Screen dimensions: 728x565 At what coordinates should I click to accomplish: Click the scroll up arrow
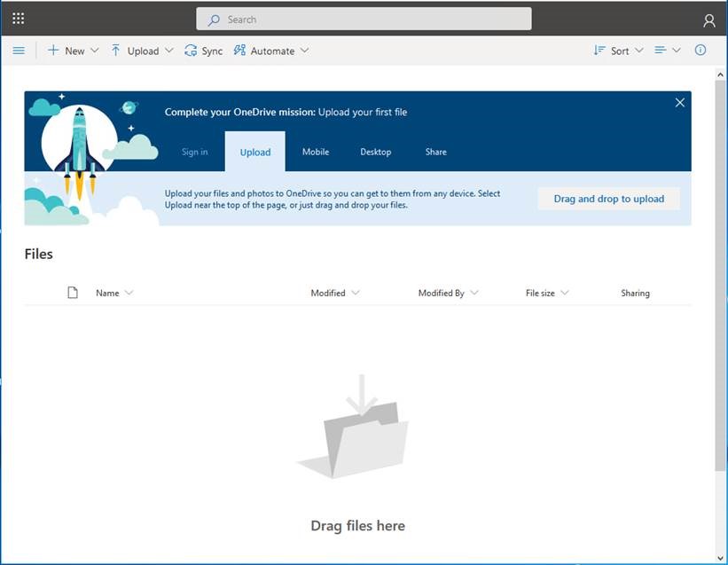tap(720, 75)
